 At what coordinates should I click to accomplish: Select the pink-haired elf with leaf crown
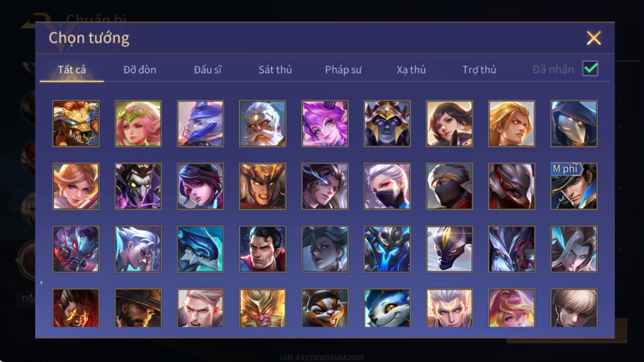138,124
